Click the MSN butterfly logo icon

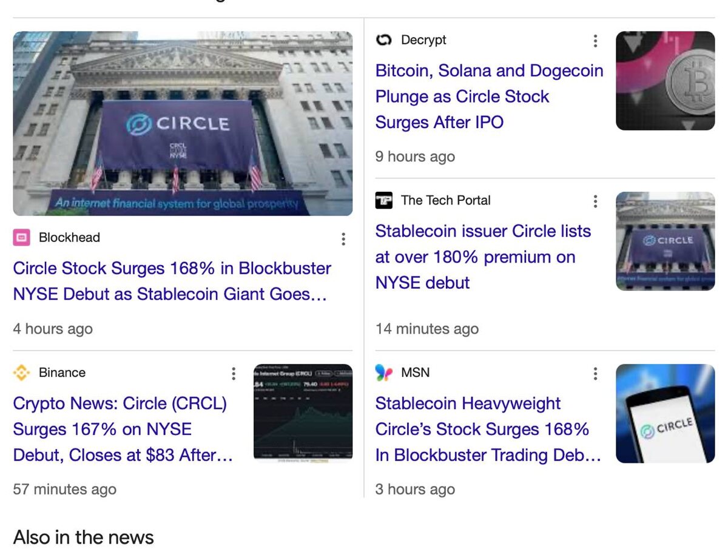384,373
